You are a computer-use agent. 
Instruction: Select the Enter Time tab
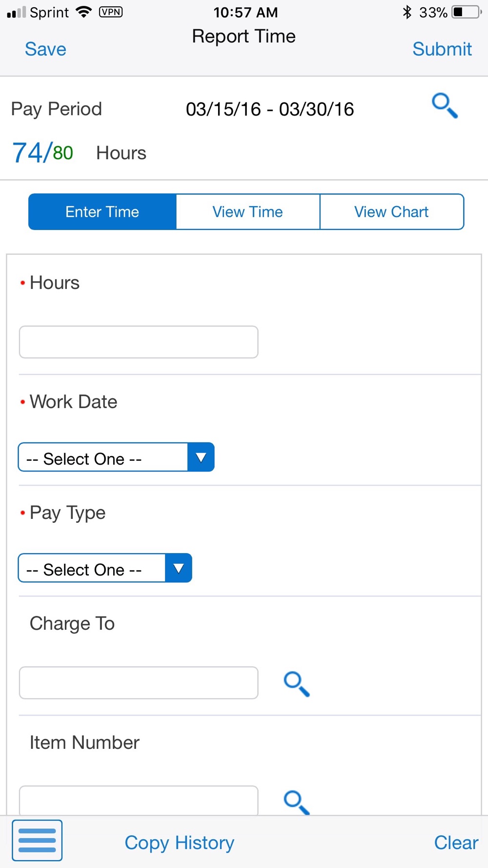pyautogui.click(x=102, y=212)
